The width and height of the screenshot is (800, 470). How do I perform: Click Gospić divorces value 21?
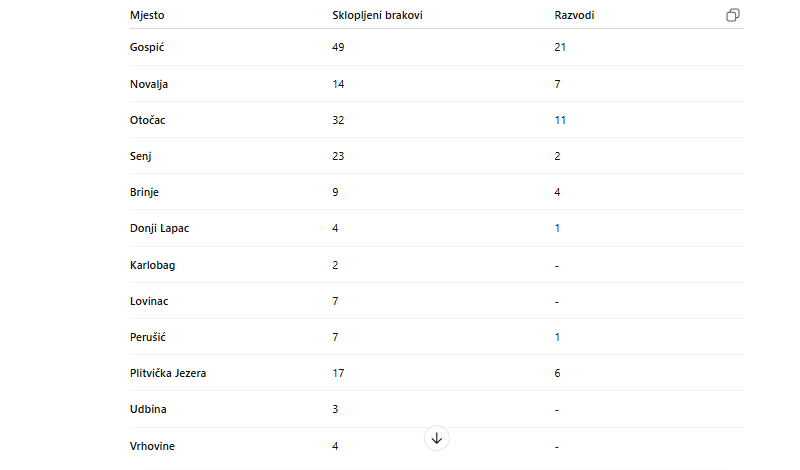pos(560,47)
